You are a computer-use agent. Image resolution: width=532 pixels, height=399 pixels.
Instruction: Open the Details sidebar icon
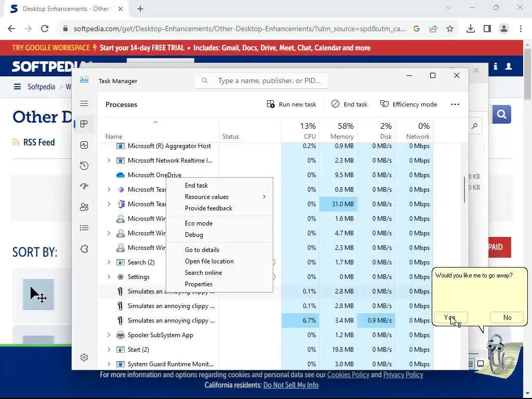(84, 228)
